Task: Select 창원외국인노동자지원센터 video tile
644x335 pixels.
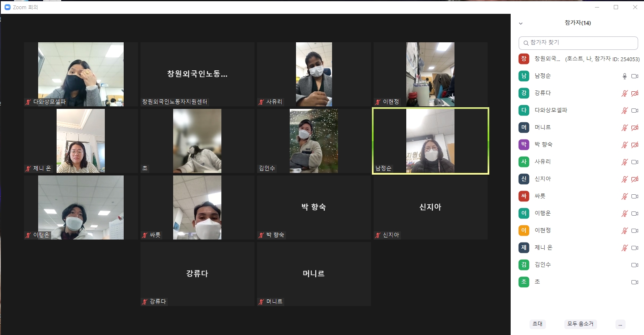Action: pyautogui.click(x=197, y=74)
